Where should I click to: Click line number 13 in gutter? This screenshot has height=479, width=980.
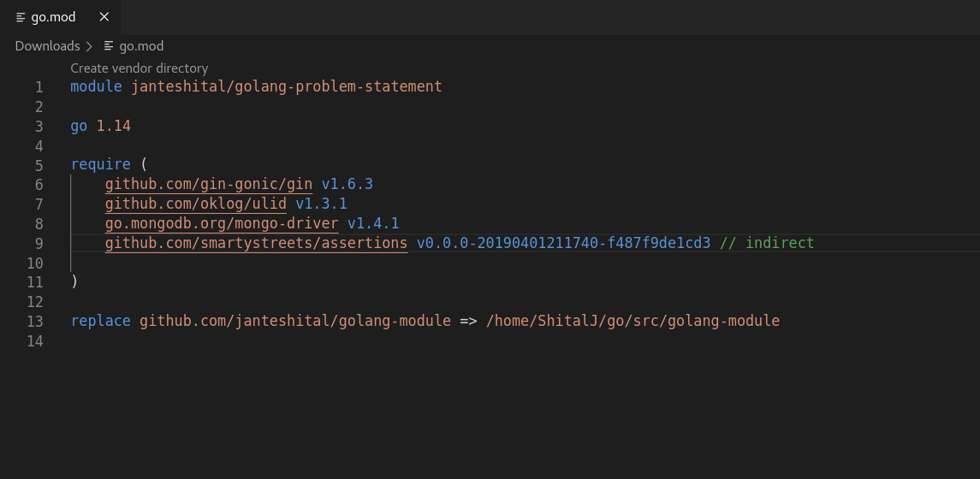pos(35,321)
